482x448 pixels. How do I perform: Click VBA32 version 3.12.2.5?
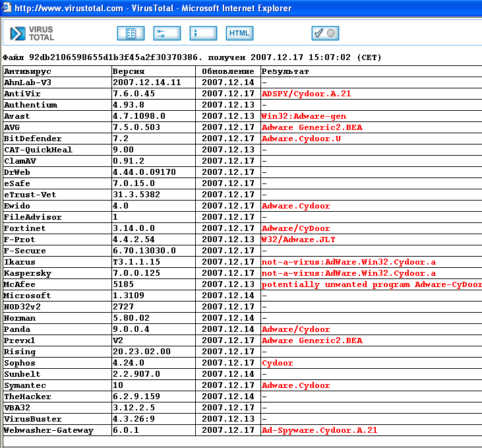134,408
